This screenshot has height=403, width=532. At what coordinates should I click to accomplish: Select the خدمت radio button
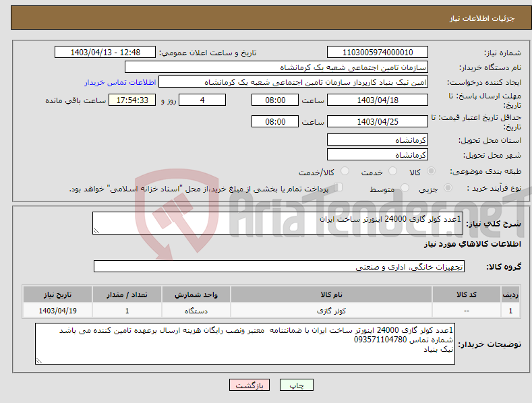[x=392, y=171]
